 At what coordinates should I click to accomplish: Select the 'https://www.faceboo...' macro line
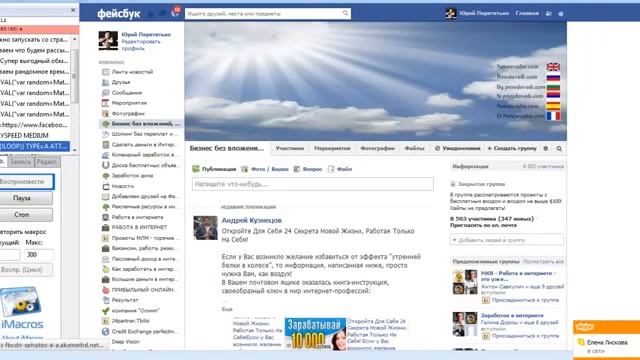(34, 125)
